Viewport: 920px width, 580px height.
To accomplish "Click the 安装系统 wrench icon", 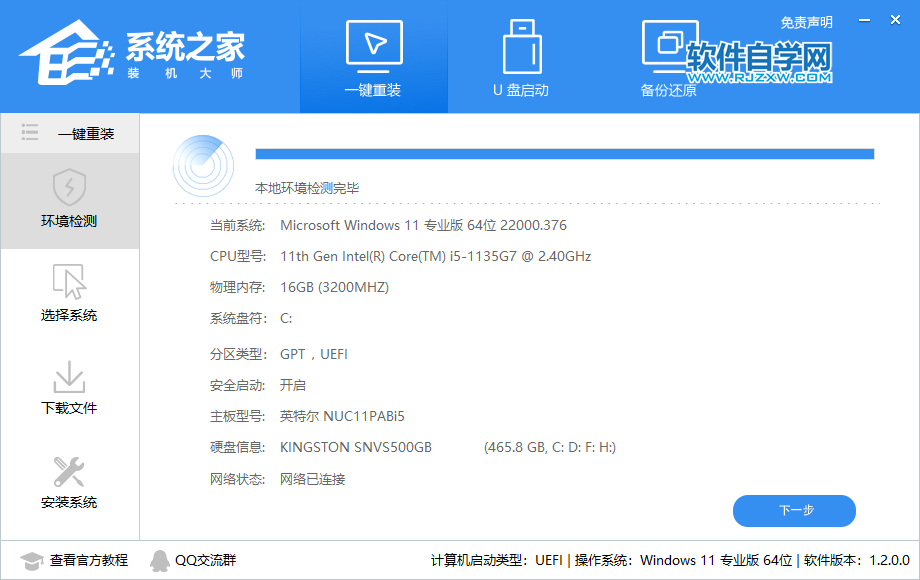I will click(69, 470).
